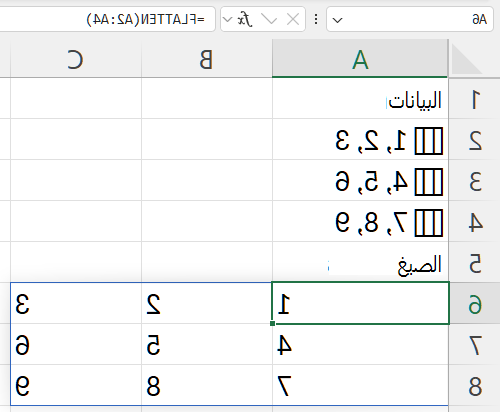Viewport: 500px width, 412px height.
Task: Click the Cancel X icon in formula bar
Action: point(293,20)
